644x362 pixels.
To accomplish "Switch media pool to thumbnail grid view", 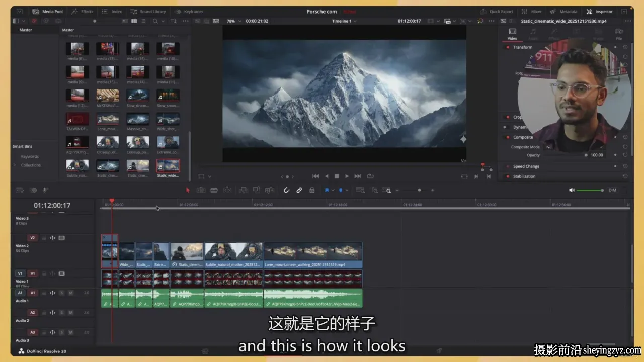I will click(x=134, y=21).
